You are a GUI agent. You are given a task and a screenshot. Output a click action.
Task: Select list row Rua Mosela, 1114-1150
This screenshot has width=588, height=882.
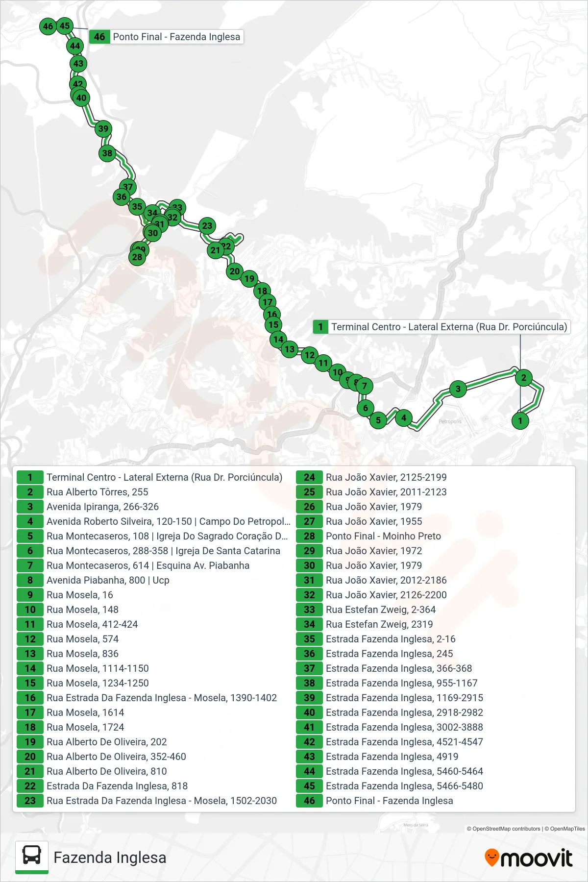point(154,668)
